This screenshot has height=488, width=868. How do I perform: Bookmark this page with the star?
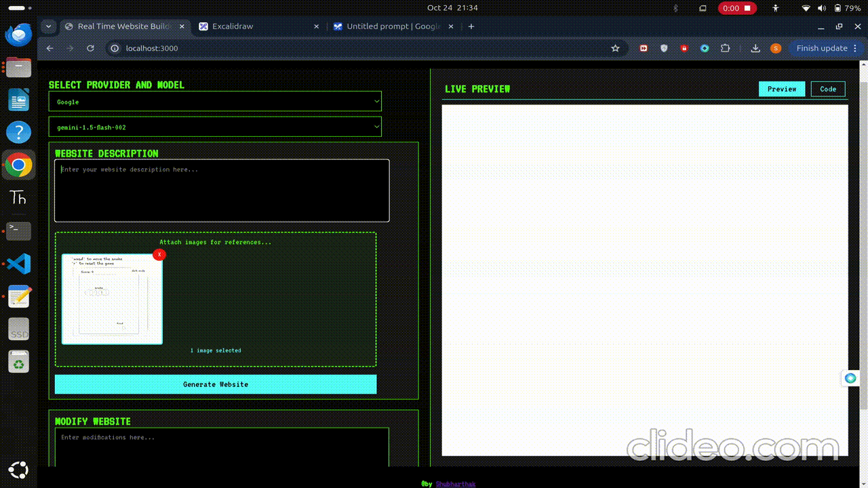coord(615,48)
